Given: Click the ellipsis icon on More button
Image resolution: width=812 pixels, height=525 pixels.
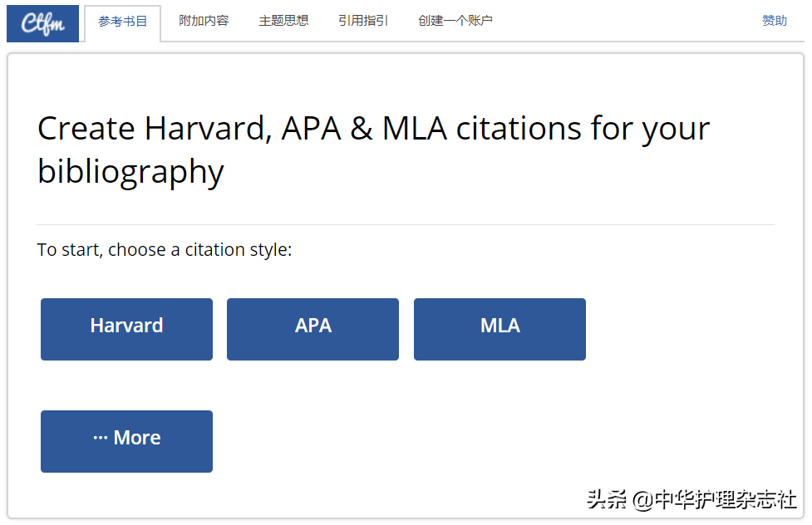Looking at the screenshot, I should tap(101, 438).
